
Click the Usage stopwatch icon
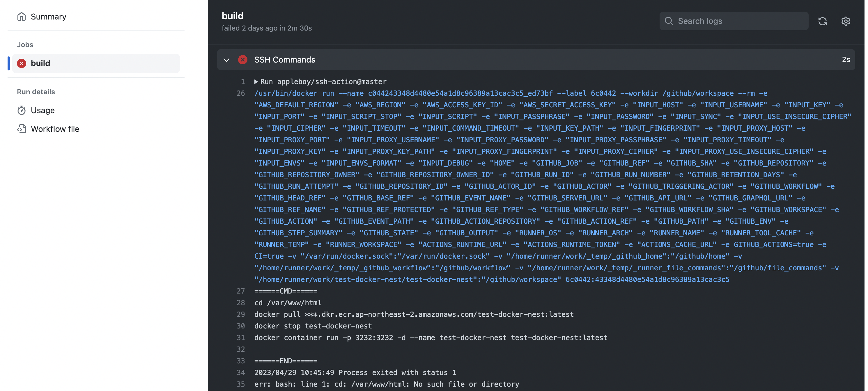pyautogui.click(x=22, y=111)
